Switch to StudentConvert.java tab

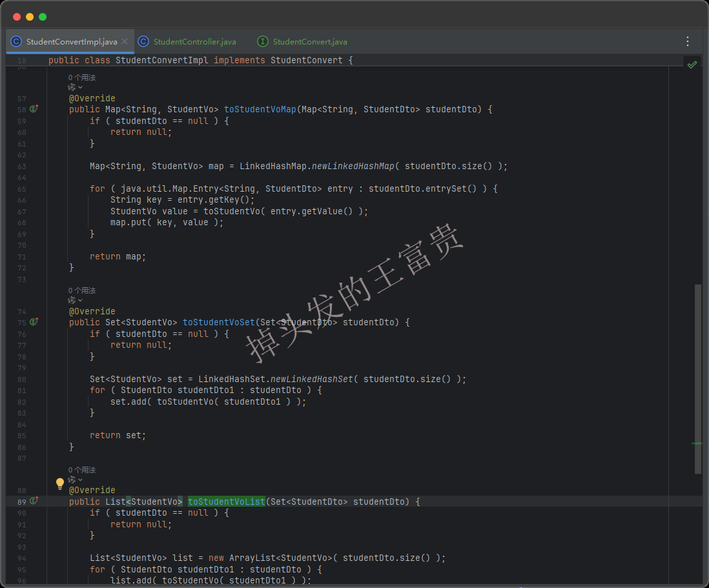(310, 41)
